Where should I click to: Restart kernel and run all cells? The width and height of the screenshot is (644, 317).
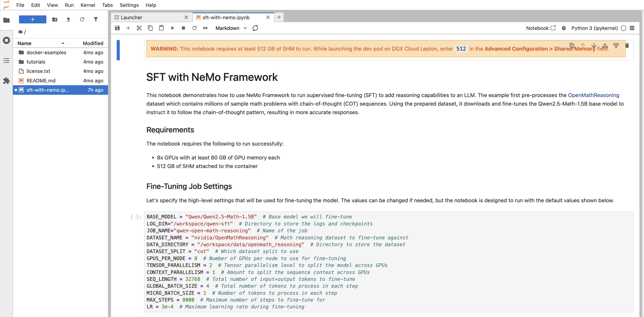[x=205, y=28]
